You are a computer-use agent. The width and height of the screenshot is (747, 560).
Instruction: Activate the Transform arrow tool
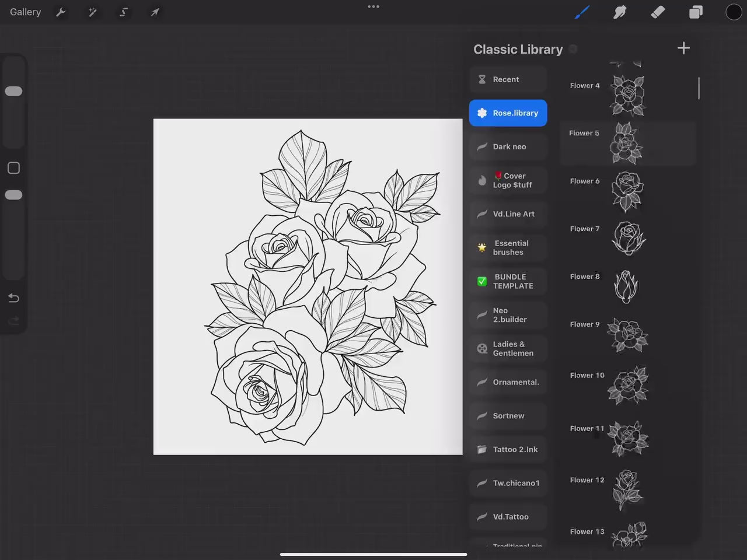click(155, 12)
